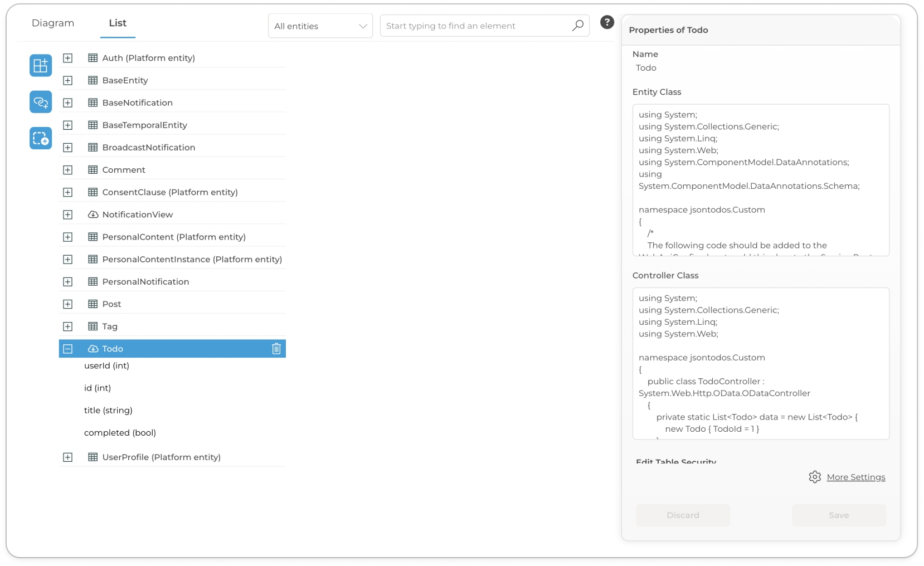The image size is (924, 566).
Task: Expand the UserProfile entity node
Action: (68, 457)
